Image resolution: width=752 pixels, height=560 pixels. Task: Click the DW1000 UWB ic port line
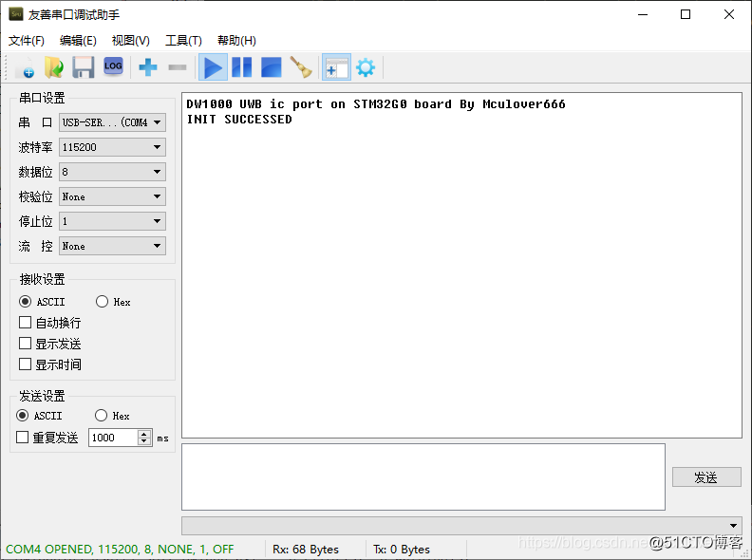[376, 104]
